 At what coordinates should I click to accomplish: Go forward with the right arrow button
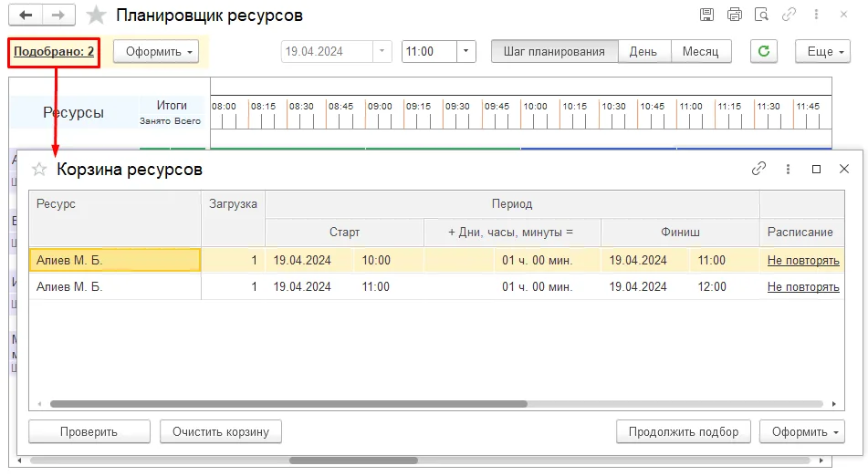[x=58, y=16]
